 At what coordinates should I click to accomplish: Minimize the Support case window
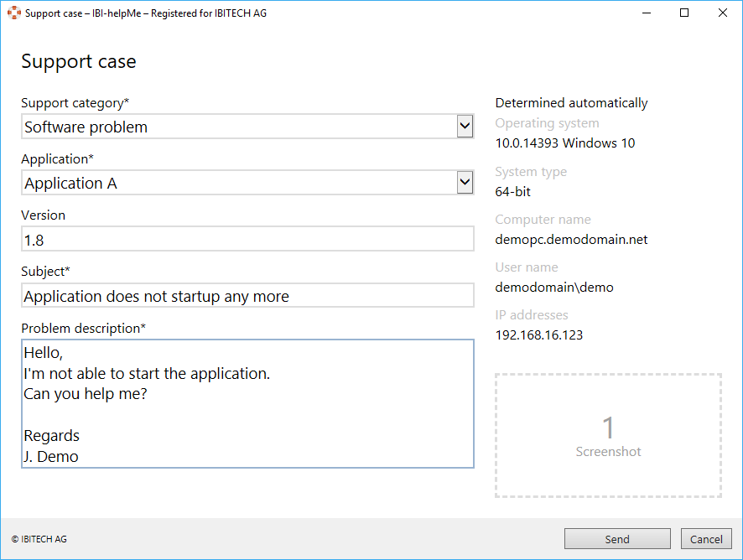(x=646, y=13)
